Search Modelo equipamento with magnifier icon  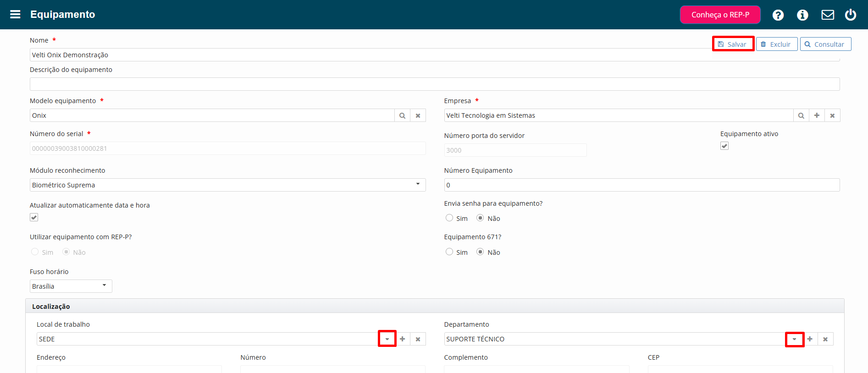click(402, 115)
